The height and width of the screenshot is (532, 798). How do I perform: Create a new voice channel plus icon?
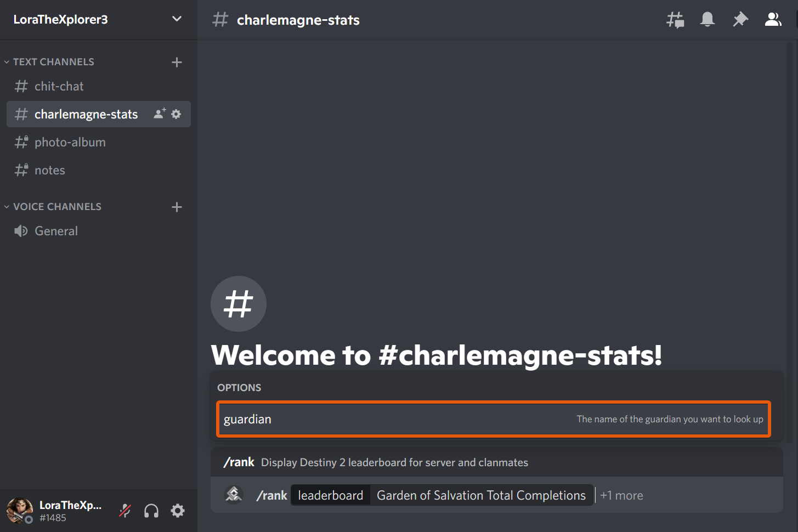[177, 207]
